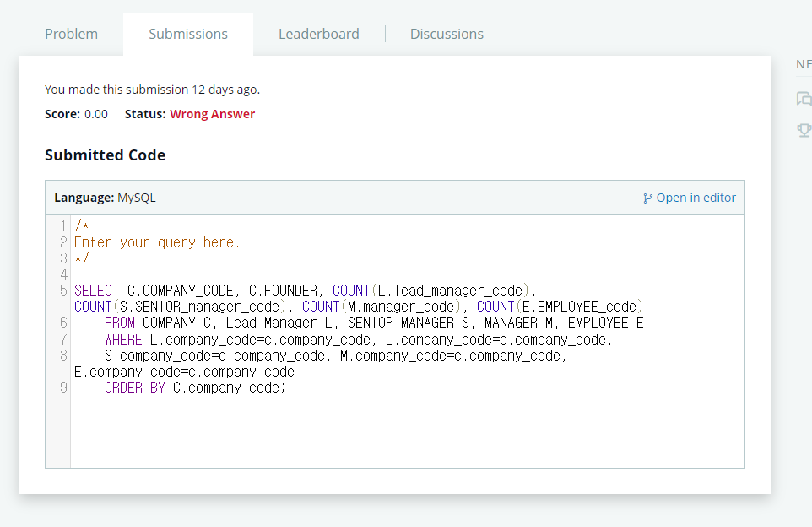Click the Language: MySQL label

pyautogui.click(x=105, y=198)
